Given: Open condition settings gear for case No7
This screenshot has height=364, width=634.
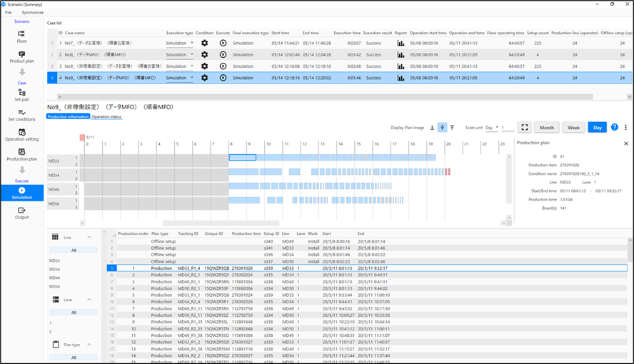Looking at the screenshot, I should (x=205, y=43).
